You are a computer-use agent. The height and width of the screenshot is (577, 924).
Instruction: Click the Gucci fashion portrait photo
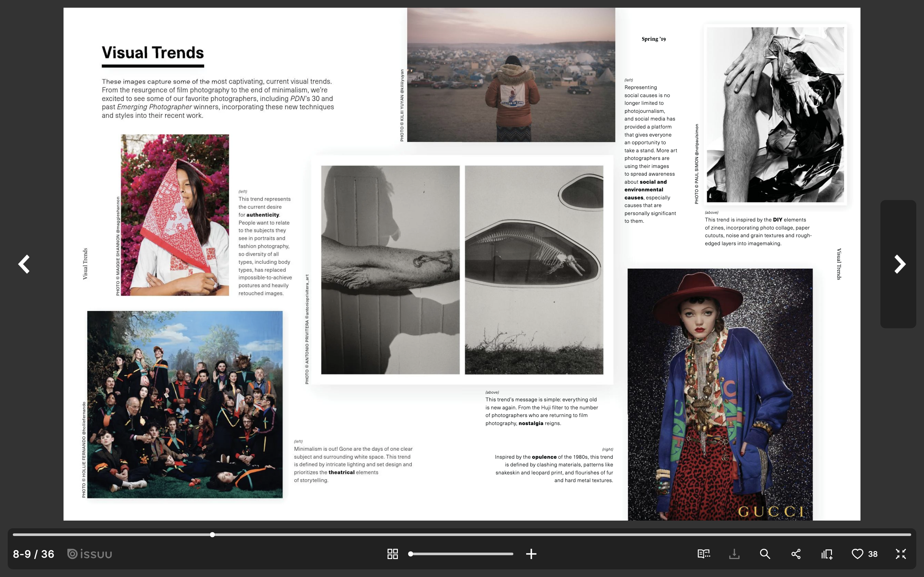[720, 393]
